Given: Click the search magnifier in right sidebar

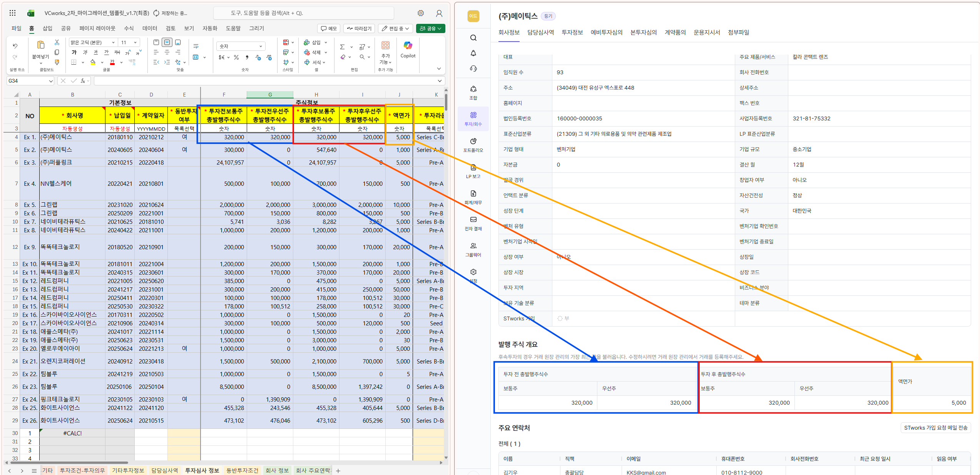Looking at the screenshot, I should pyautogui.click(x=473, y=38).
